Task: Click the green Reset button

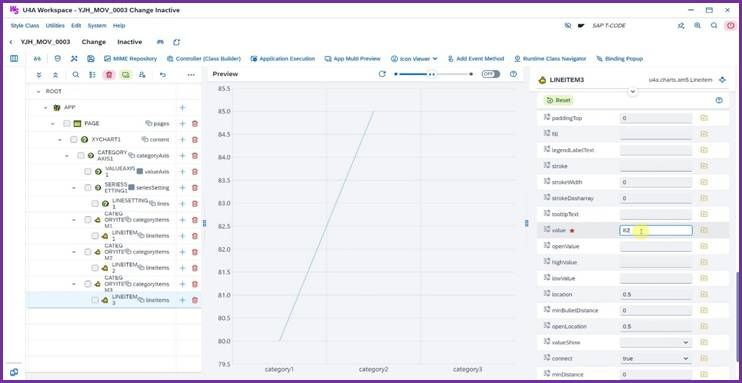Action: point(558,100)
